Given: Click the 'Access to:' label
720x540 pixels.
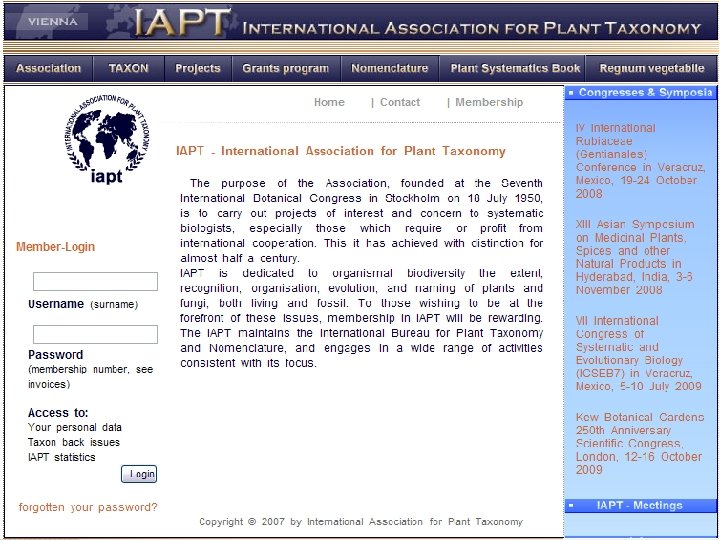Looking at the screenshot, I should point(58,413).
